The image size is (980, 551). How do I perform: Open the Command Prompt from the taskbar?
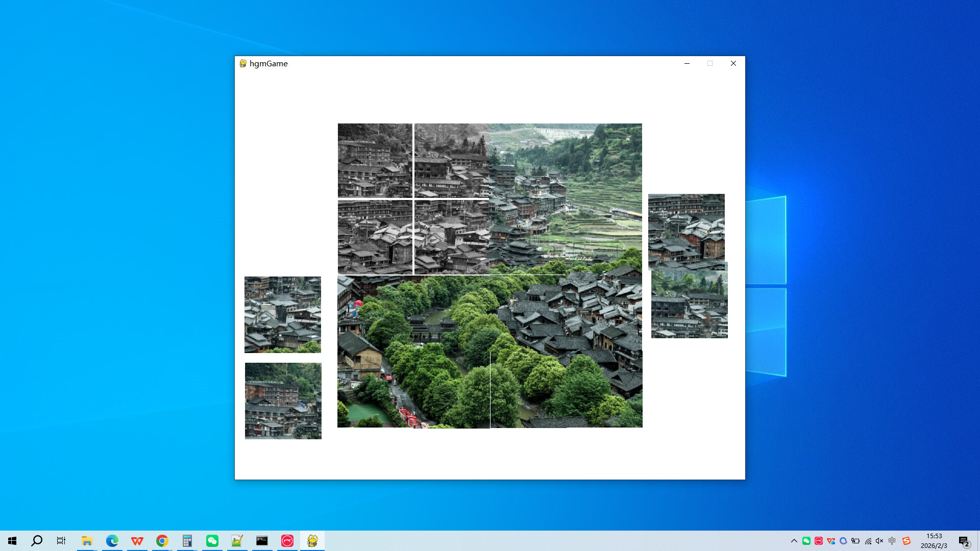pos(262,540)
